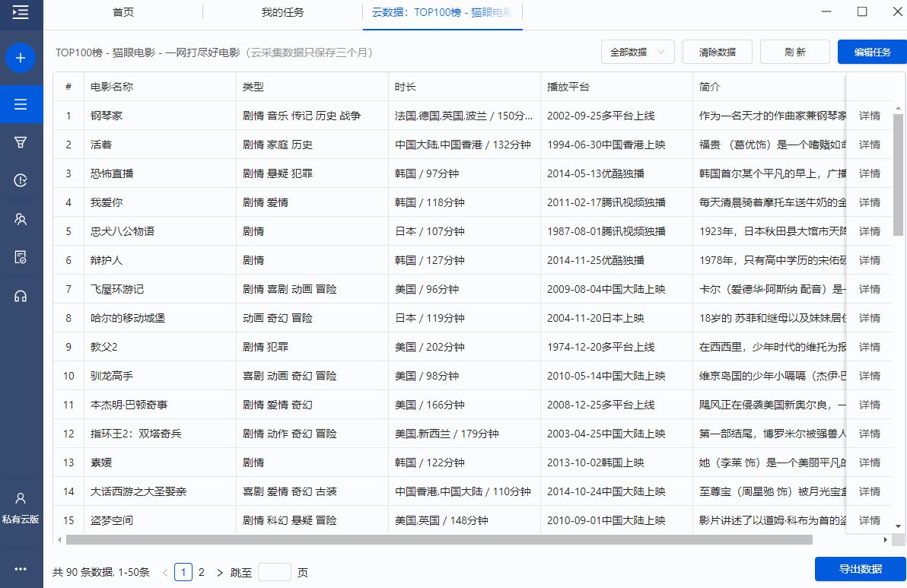Viewport: 907px width, 588px height.
Task: Select the 2003-04-25中国大陆上映 cell
Action: pos(616,434)
